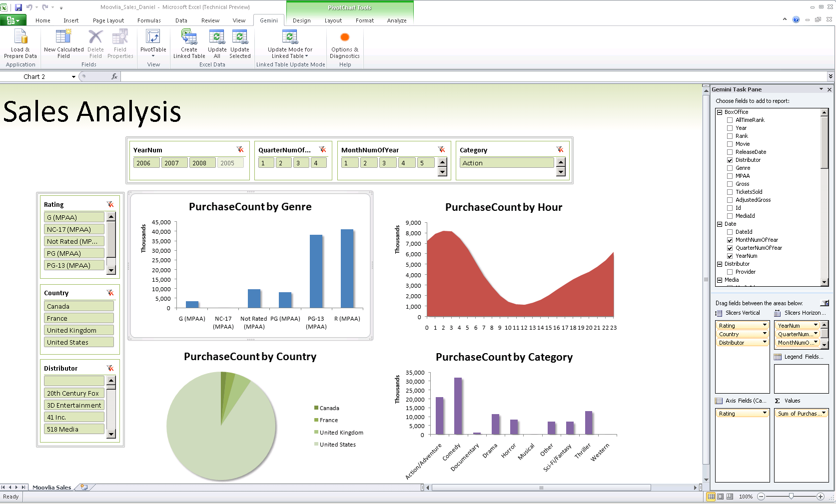Insert new worksheet tab icon
This screenshot has width=836, height=504.
(84, 487)
